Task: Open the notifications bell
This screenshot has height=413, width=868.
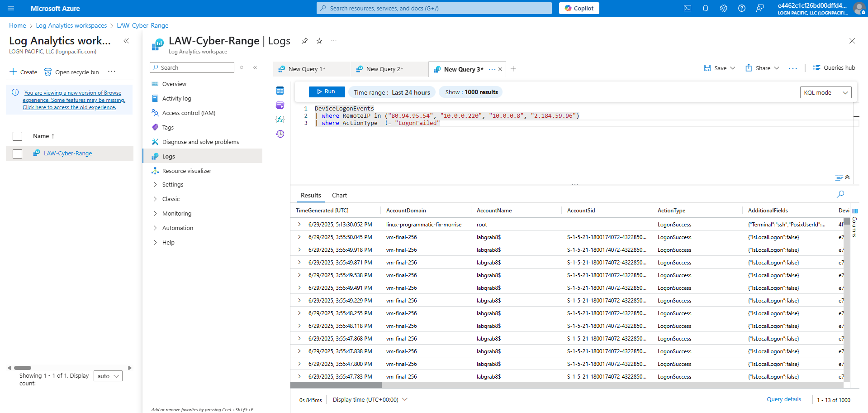Action: click(706, 8)
